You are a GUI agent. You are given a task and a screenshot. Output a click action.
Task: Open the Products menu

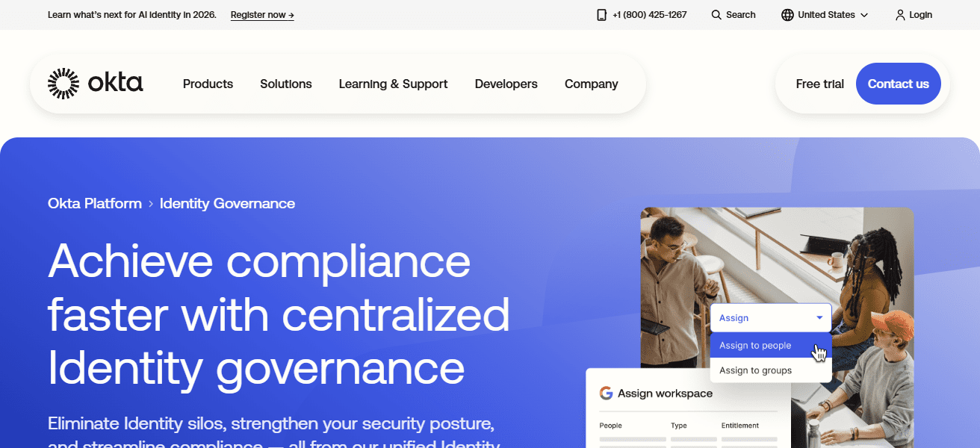[208, 84]
